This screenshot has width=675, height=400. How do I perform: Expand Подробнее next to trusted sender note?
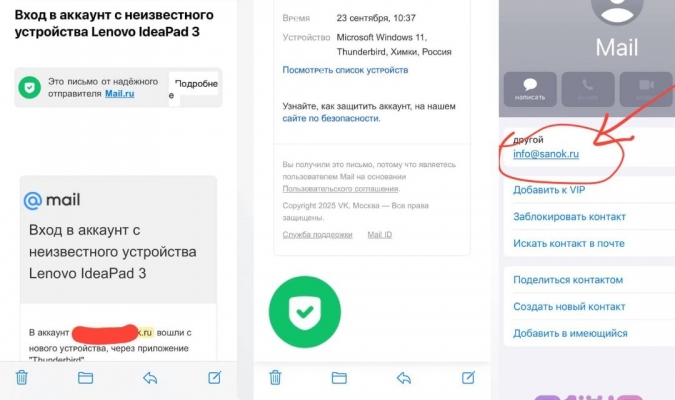coord(194,88)
